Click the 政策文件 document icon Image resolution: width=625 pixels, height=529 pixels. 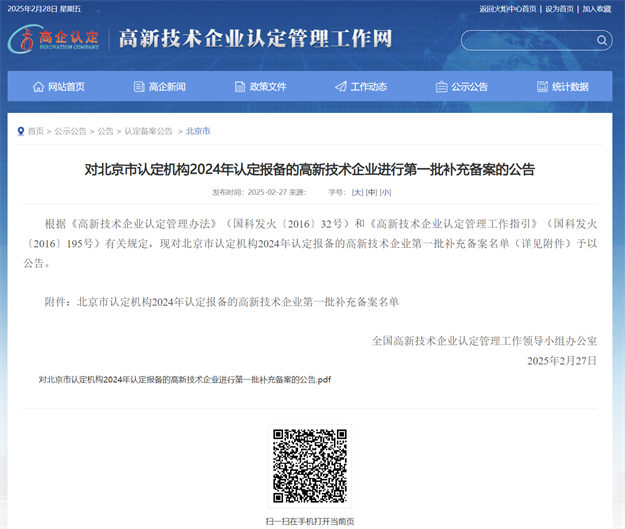click(240, 87)
